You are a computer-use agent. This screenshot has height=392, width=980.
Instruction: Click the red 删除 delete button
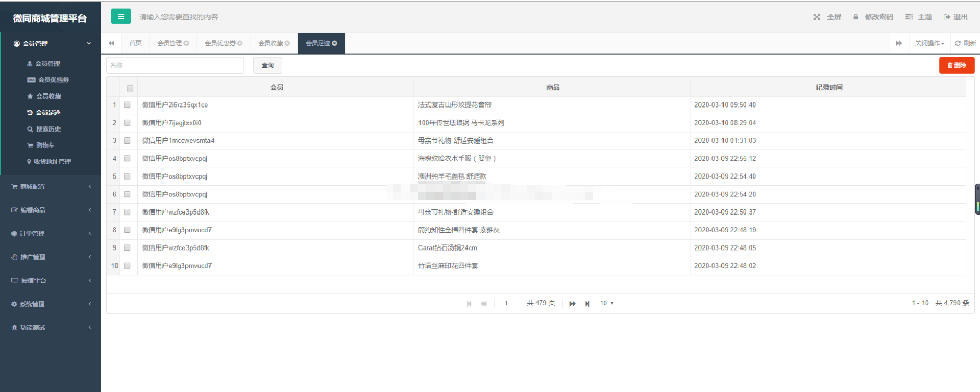pos(956,65)
